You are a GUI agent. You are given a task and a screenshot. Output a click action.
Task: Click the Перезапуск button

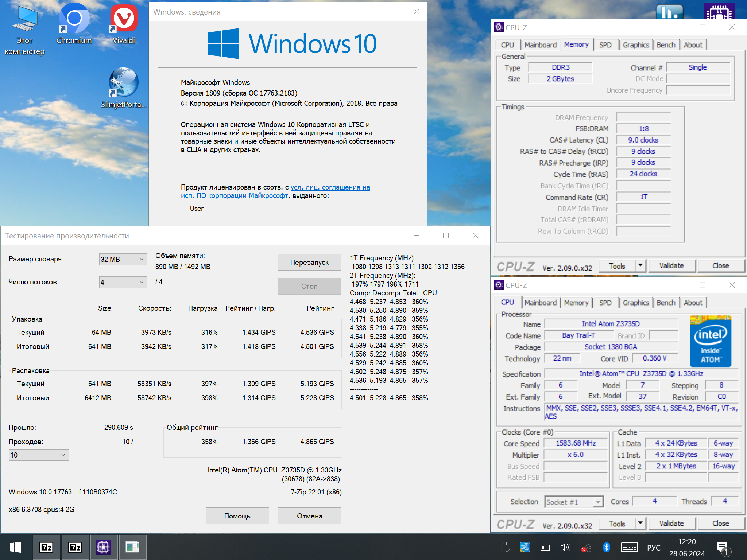[309, 262]
